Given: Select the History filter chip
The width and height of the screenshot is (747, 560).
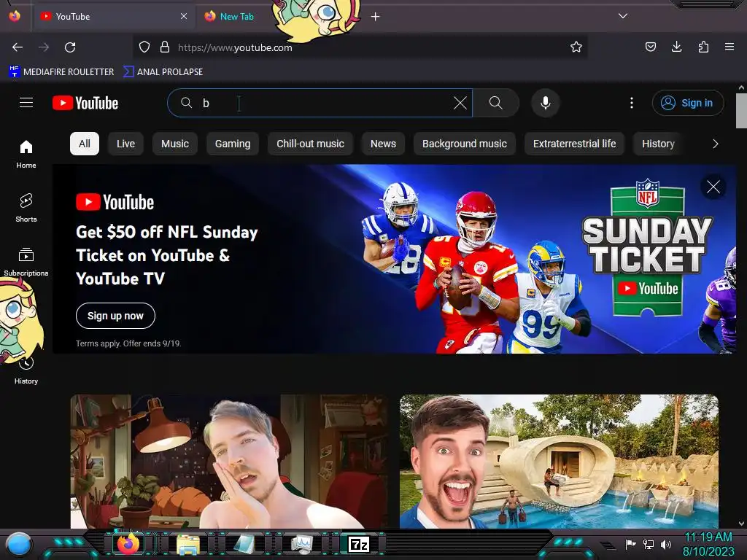Looking at the screenshot, I should click(x=658, y=144).
